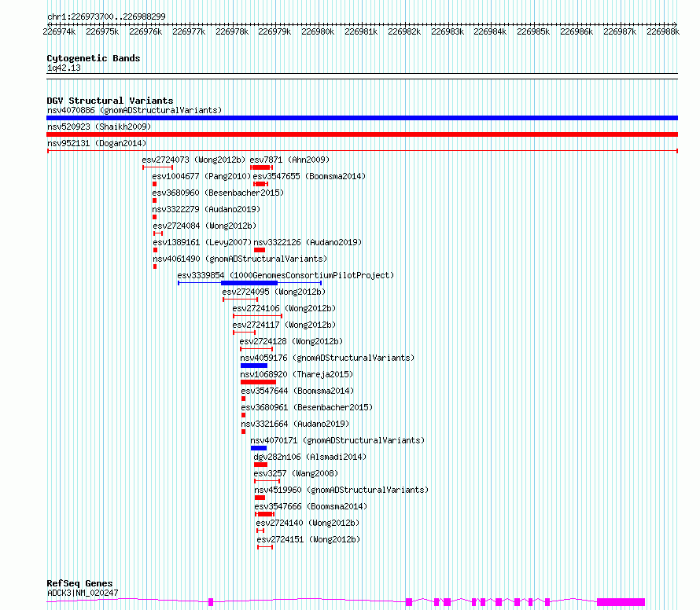This screenshot has height=610, width=700.
Task: Open nsv3322279 (Audano2019) variant
Action: tap(206, 209)
